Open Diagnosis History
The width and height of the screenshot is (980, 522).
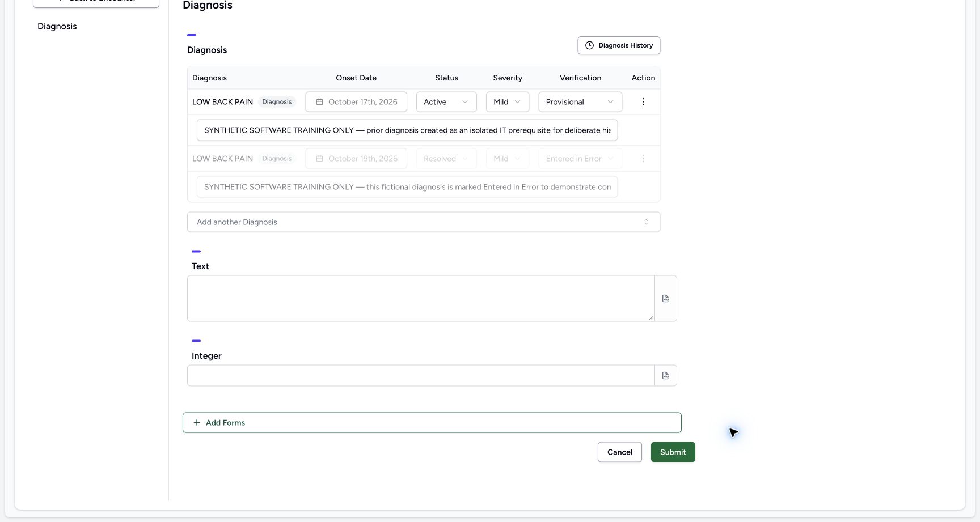click(619, 45)
